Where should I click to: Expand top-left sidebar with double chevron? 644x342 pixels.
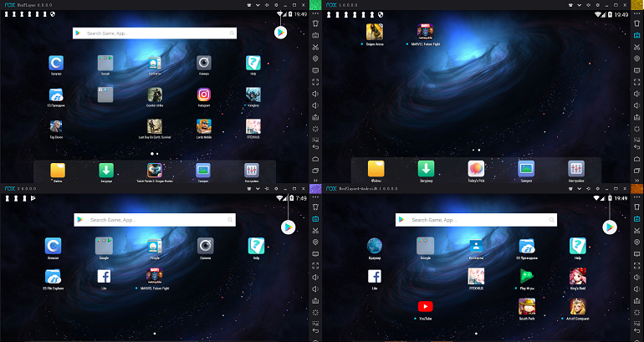[315, 181]
